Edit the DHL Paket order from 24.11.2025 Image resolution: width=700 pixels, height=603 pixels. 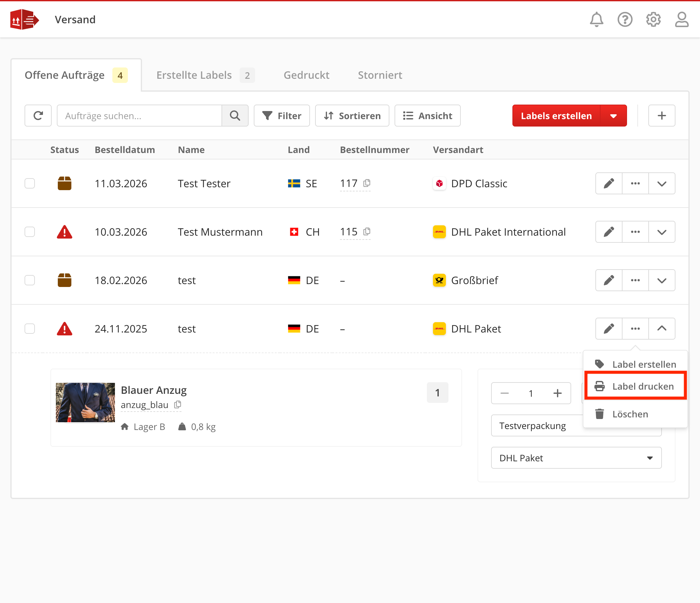coord(609,328)
